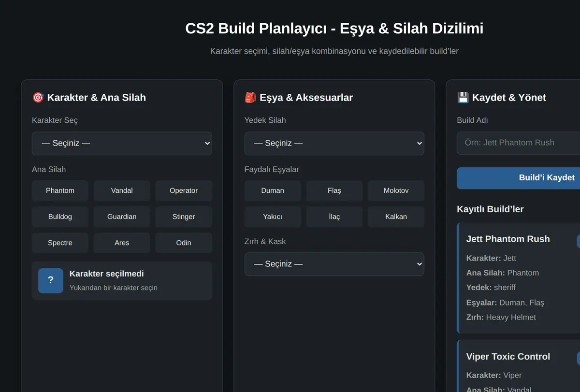The height and width of the screenshot is (392, 580).
Task: Click the Ana Silah section label
Action: (49, 170)
